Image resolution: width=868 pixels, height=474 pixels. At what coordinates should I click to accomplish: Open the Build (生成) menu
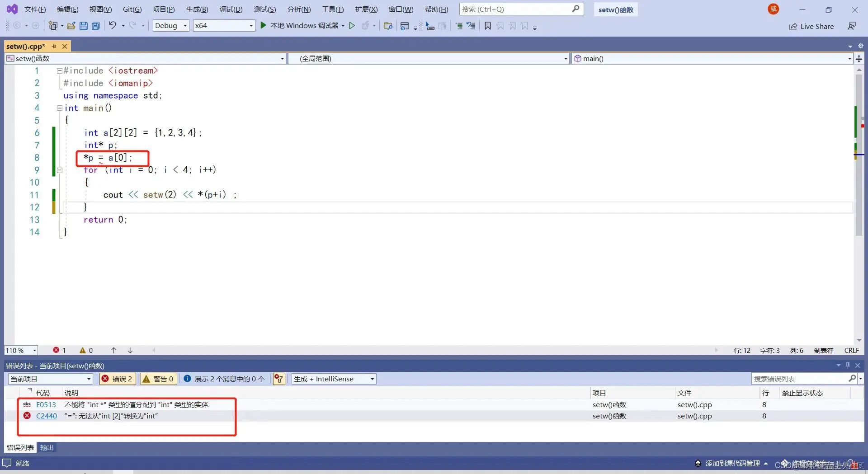click(x=197, y=9)
